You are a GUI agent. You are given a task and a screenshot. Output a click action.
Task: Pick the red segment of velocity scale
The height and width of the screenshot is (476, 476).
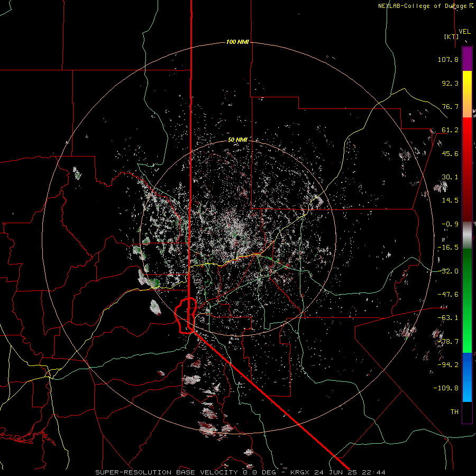pyautogui.click(x=467, y=169)
